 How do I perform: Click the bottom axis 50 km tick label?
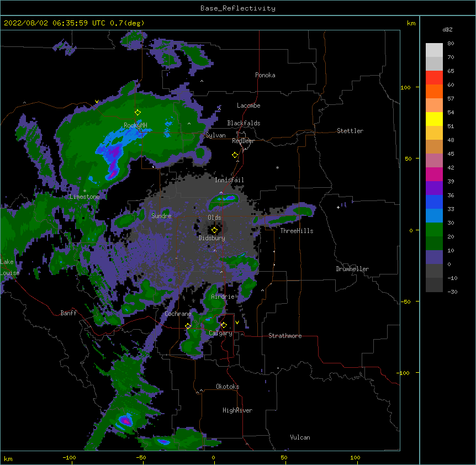coord(284,457)
